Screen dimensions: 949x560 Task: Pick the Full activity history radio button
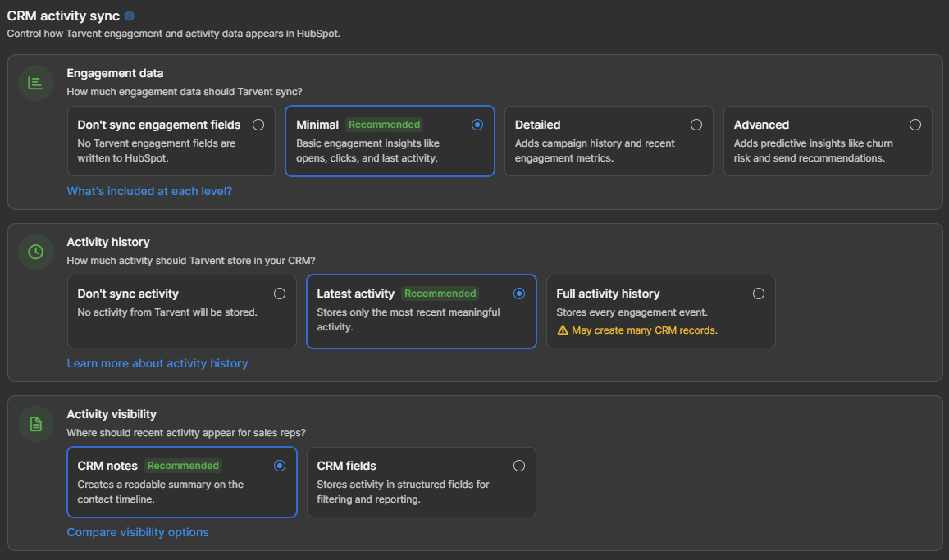click(x=759, y=294)
